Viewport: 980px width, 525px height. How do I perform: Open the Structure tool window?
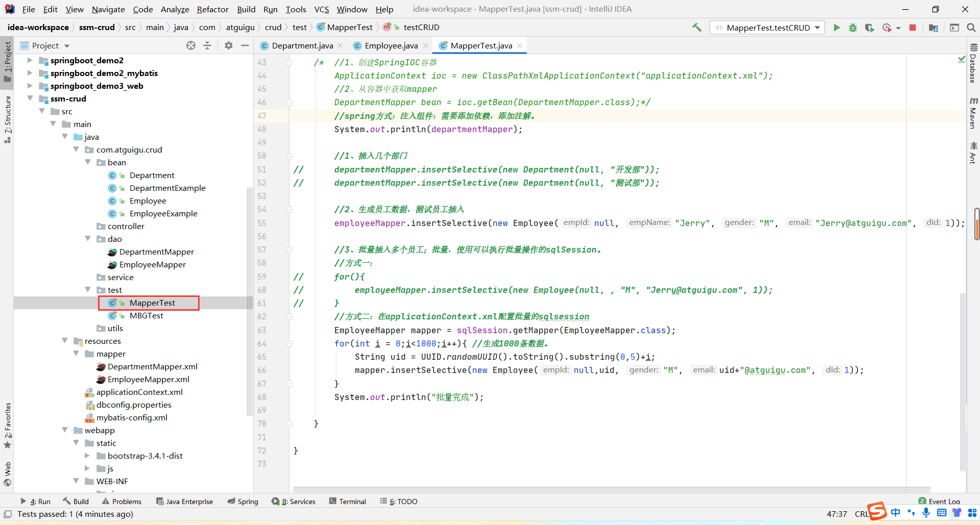tap(7, 119)
